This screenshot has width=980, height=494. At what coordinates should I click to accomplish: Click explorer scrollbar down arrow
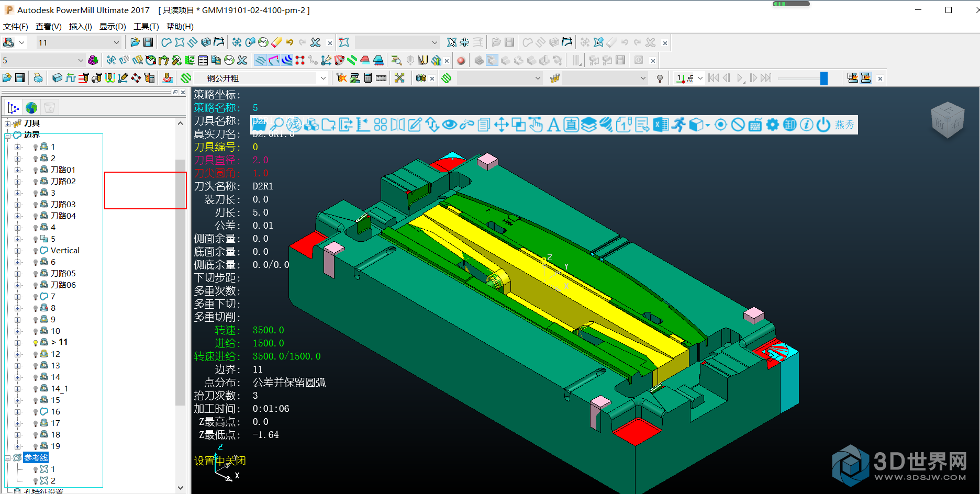[x=180, y=488]
